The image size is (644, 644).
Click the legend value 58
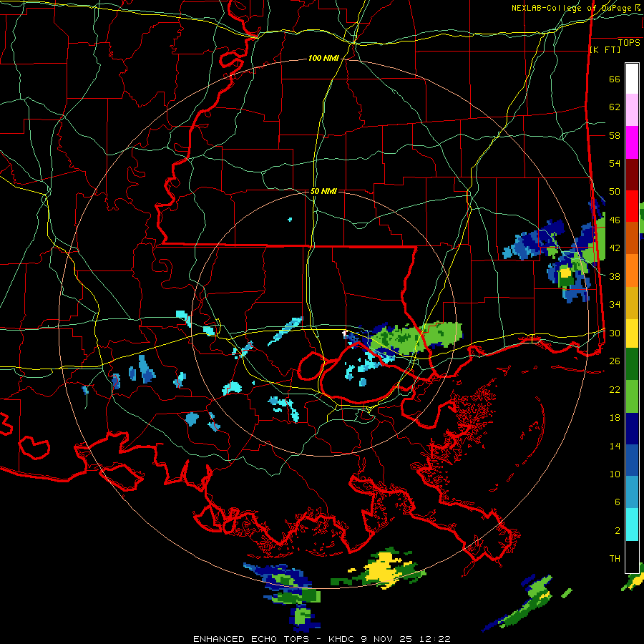tap(615, 135)
